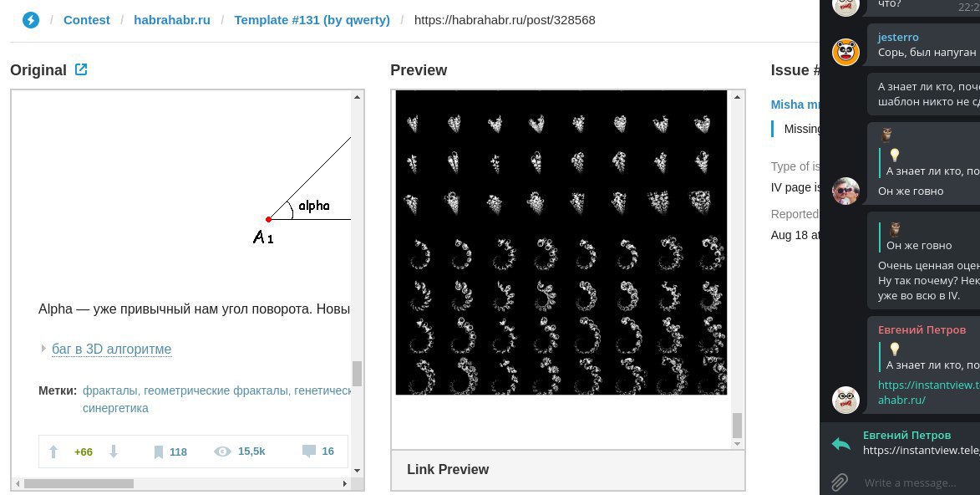Open the 'фракталы' tag link
The height and width of the screenshot is (495, 980).
click(x=110, y=390)
